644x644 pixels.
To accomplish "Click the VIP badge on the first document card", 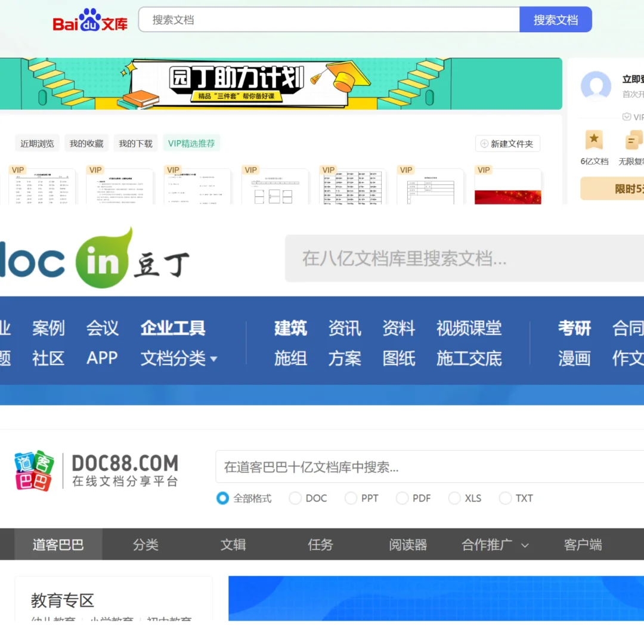I will pos(17,170).
